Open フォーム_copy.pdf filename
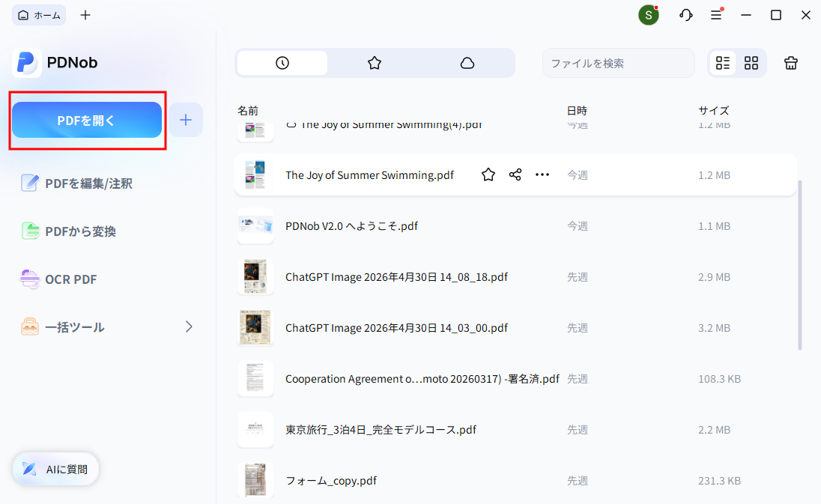The image size is (821, 504). [331, 481]
